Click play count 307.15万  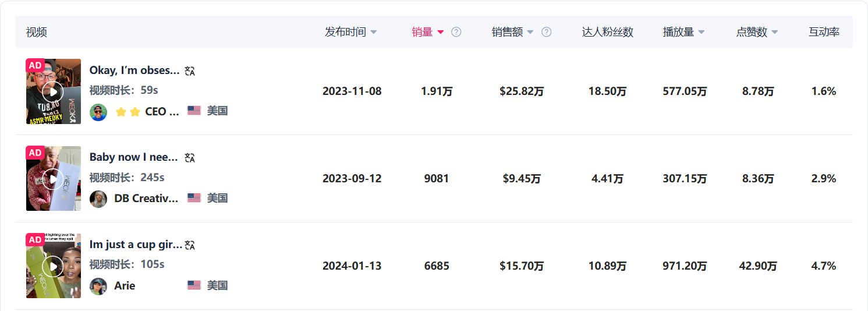coord(685,179)
